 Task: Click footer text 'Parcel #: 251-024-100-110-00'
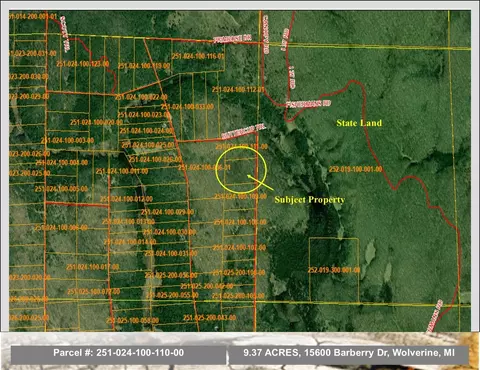click(118, 353)
